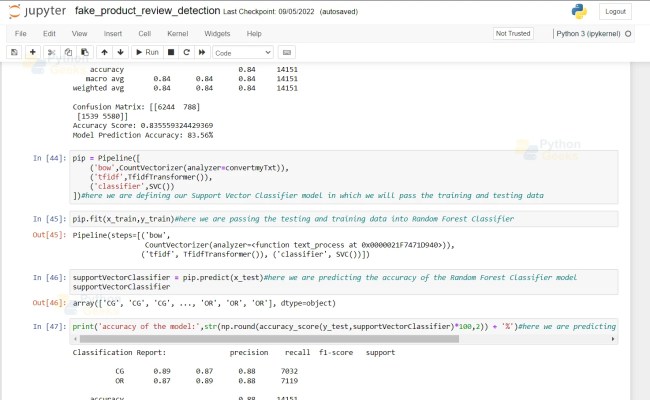Click the 'Confusion Matrix: [[6244 788]' line
Viewport: 650px width, 400px height.
(x=136, y=107)
